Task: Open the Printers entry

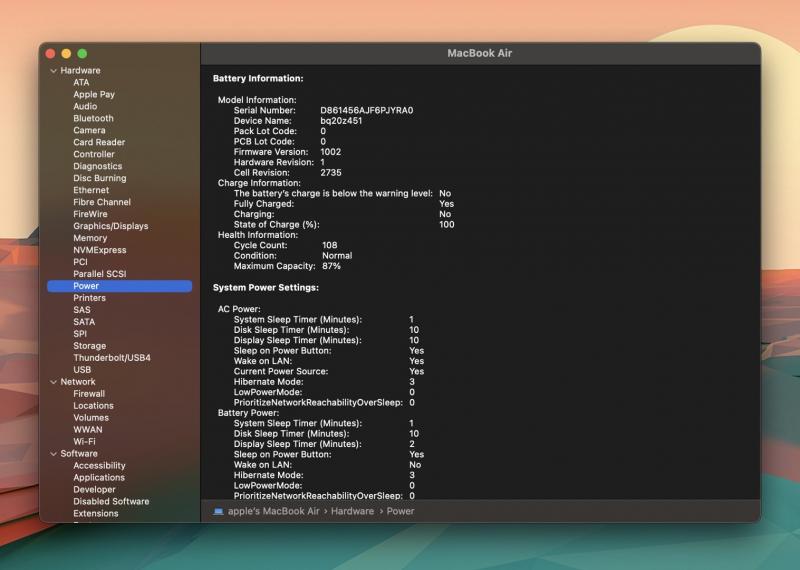Action: pos(89,298)
